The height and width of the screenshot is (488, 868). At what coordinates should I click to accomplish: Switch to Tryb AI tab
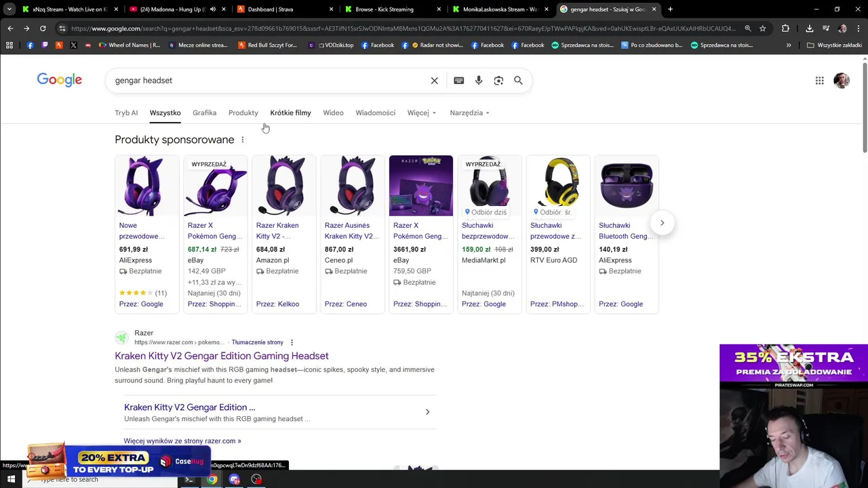point(126,113)
